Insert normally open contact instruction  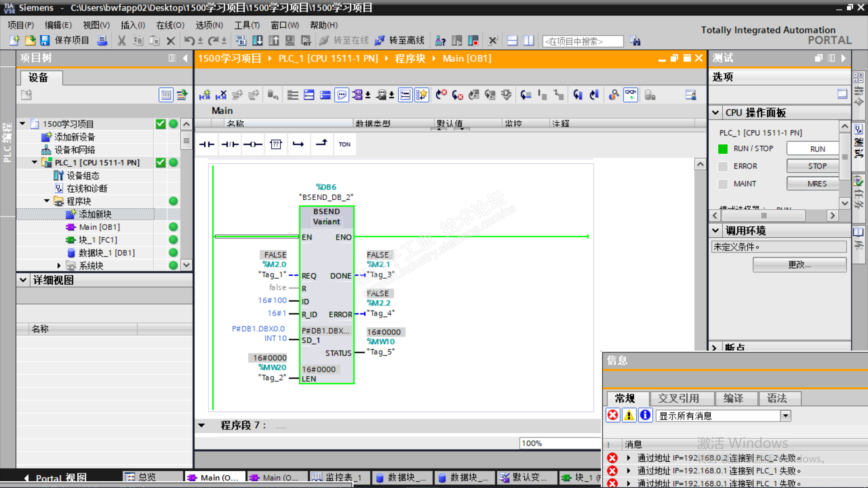207,144
